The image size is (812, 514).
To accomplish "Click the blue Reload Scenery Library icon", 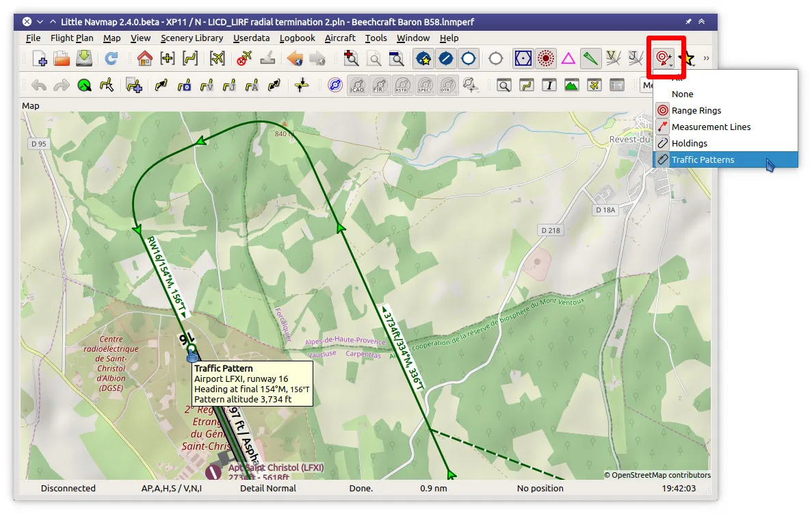I will click(x=111, y=59).
